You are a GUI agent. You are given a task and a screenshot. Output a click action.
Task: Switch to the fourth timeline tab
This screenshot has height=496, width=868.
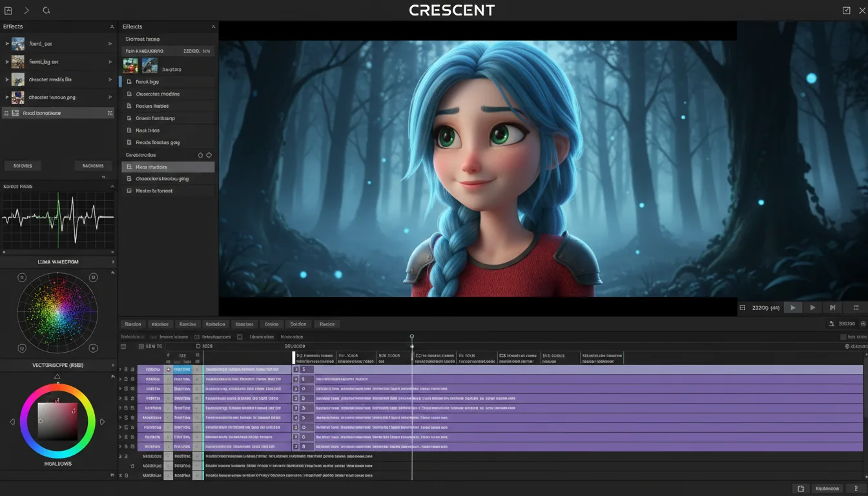click(x=215, y=324)
